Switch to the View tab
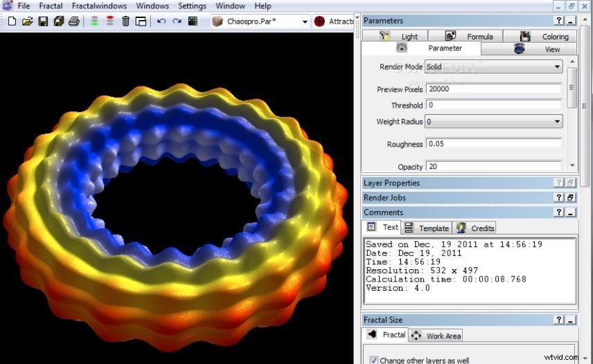 click(x=529, y=48)
